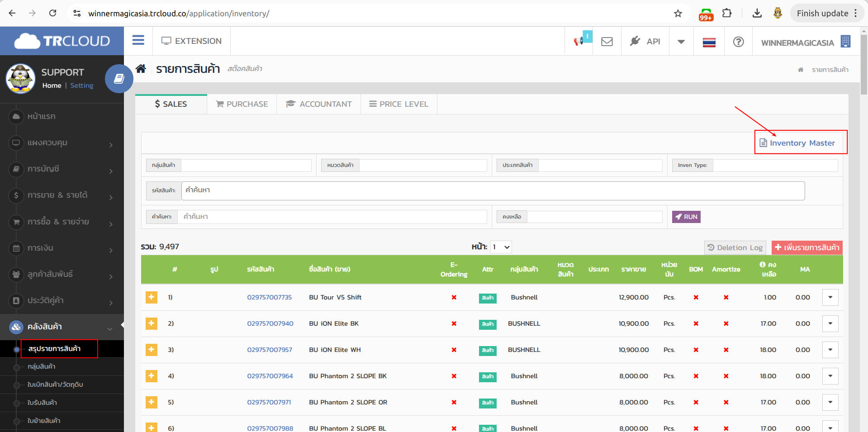Open action dropdown for Phantom 2 SLOPE OR
The width and height of the screenshot is (868, 432).
click(830, 402)
